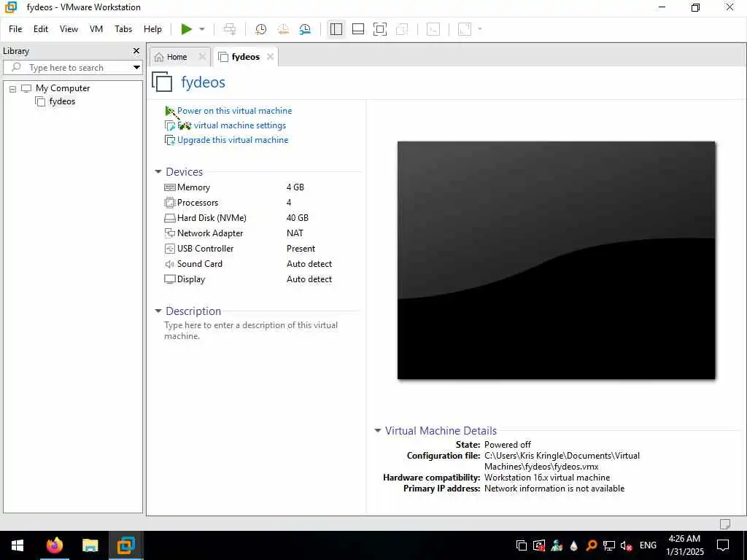This screenshot has width=747, height=560.
Task: Open Firefox from the taskbar
Action: pos(54,545)
